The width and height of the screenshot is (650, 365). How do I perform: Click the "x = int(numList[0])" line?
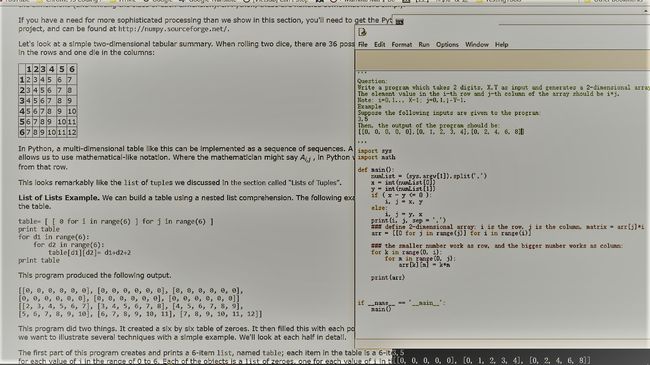click(403, 182)
